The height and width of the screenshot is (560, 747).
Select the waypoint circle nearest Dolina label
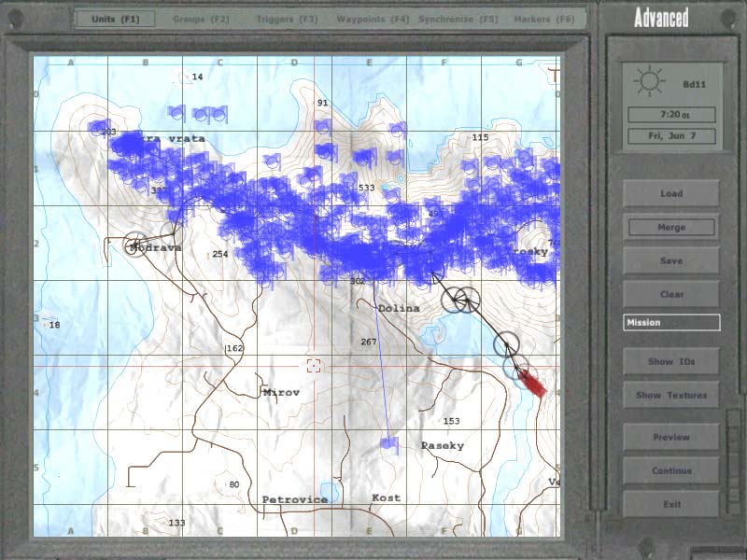(x=454, y=300)
